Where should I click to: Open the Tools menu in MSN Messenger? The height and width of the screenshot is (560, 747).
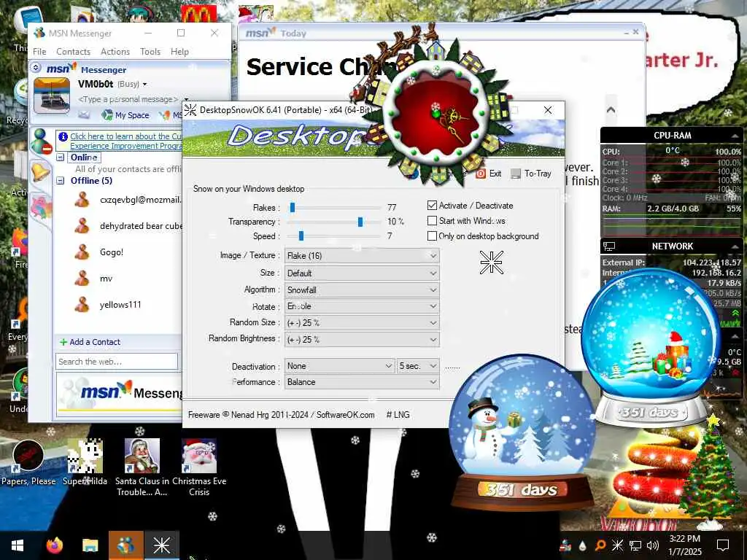tap(150, 52)
